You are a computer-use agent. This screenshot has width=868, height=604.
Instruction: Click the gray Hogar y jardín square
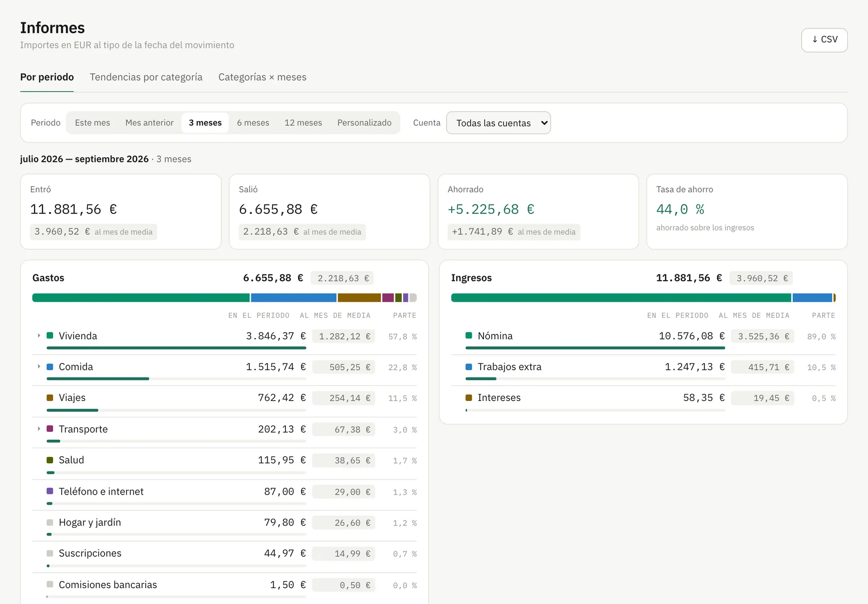point(50,522)
